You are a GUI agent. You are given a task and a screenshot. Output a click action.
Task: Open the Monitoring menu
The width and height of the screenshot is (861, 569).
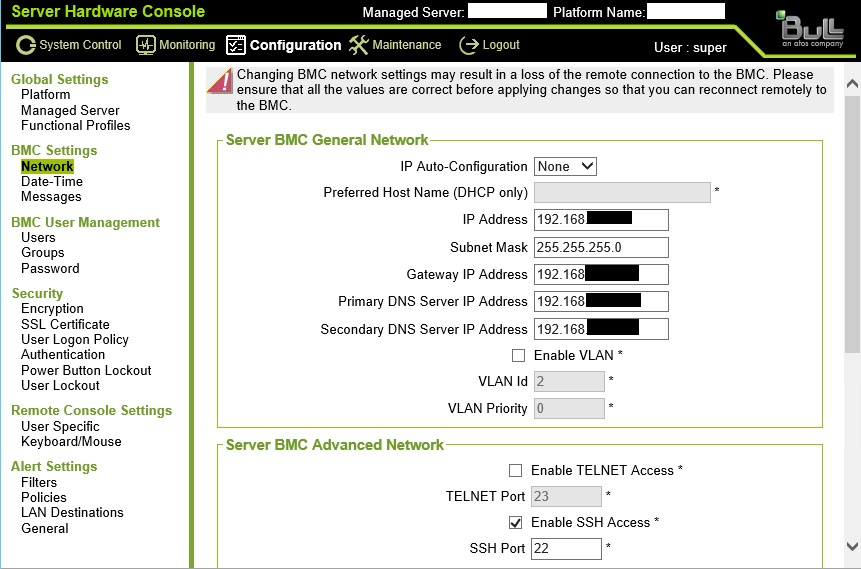pyautogui.click(x=187, y=45)
